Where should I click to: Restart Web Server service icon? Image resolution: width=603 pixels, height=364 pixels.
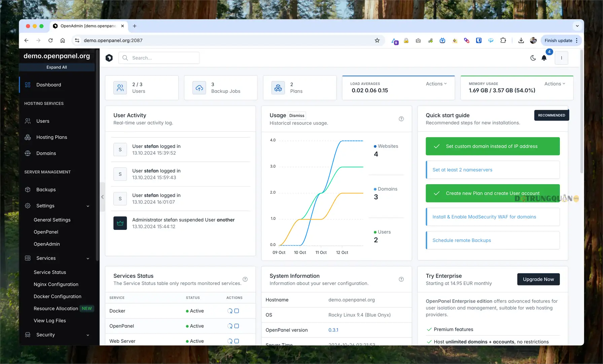230,341
